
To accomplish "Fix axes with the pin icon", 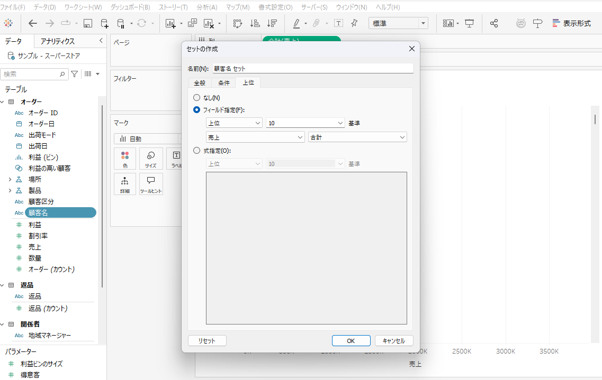I will click(354, 23).
